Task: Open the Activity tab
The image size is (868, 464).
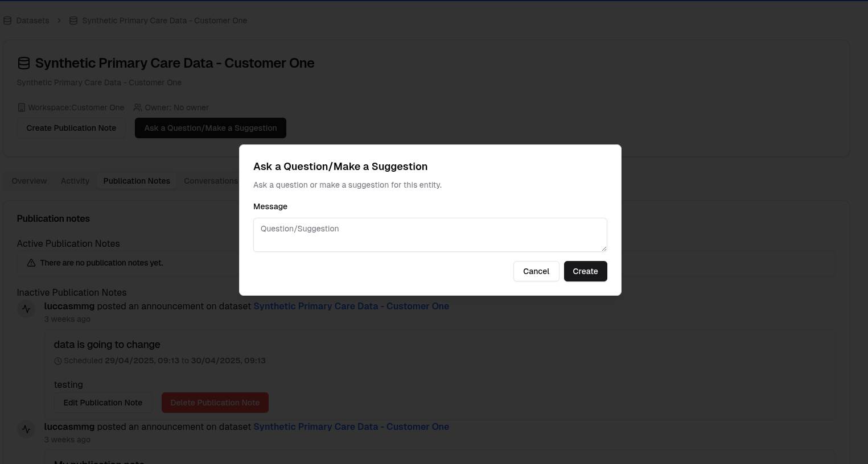Action: tap(75, 181)
